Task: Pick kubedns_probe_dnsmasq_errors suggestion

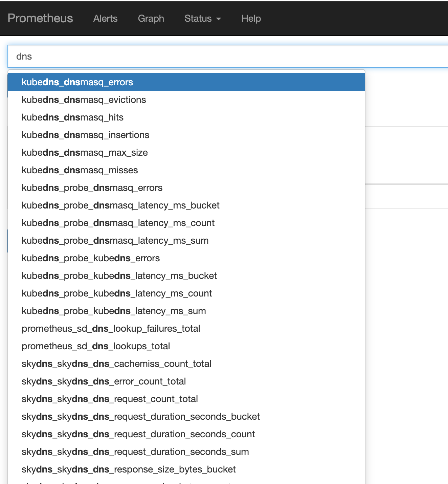Action: 186,188
